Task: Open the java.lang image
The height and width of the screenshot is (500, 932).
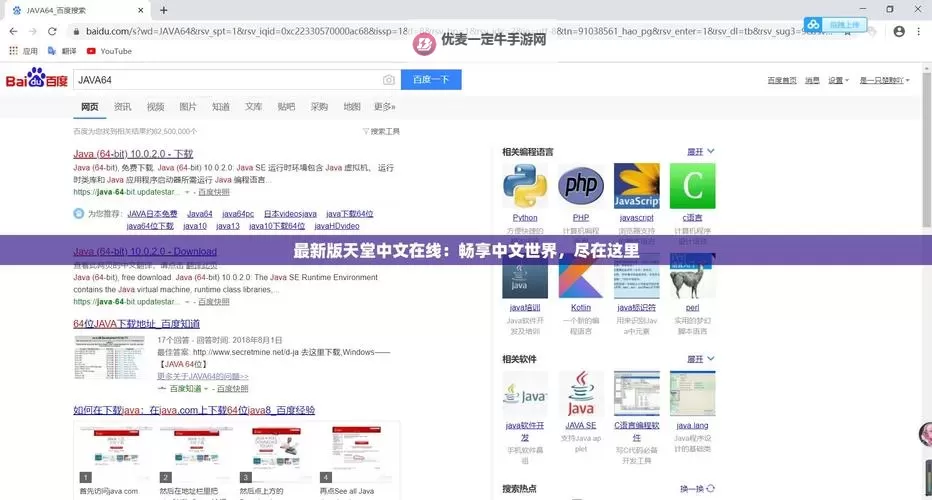Action: click(692, 393)
